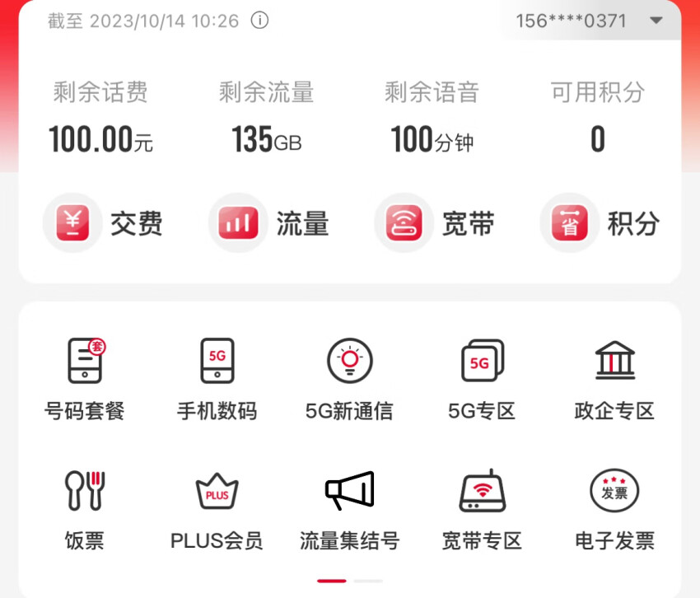View remaining data 135GB

[x=266, y=140]
